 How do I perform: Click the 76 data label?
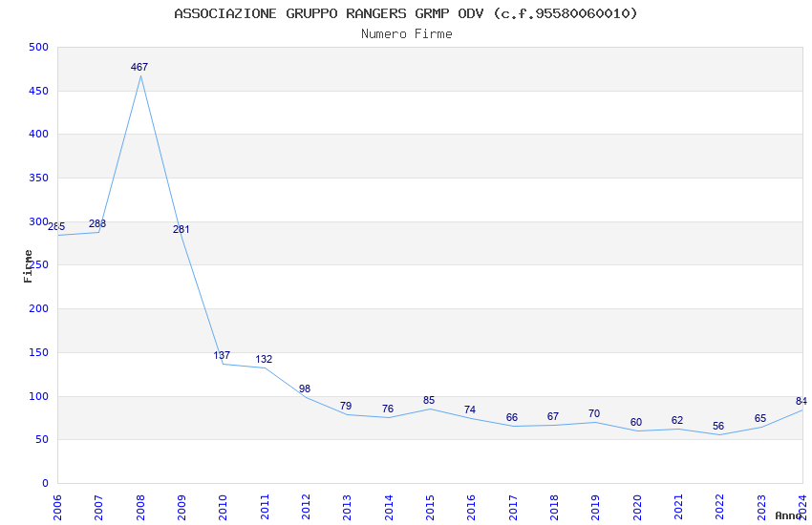[x=388, y=409]
